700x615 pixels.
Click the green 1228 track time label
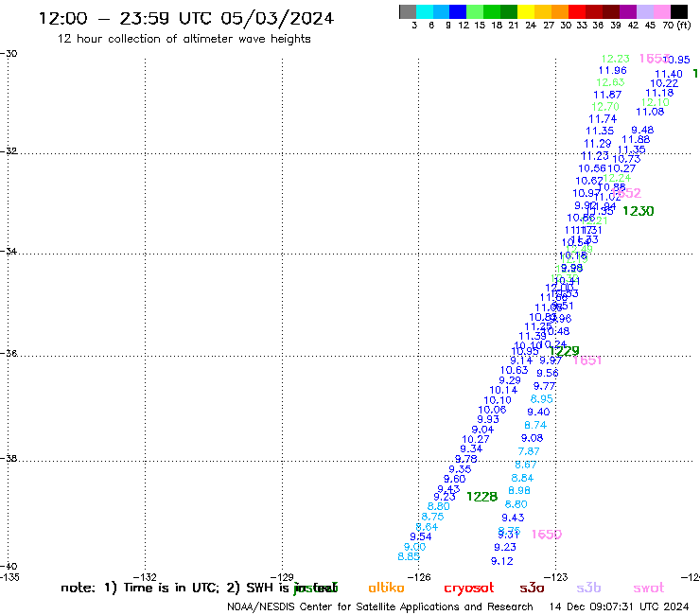[x=481, y=497]
